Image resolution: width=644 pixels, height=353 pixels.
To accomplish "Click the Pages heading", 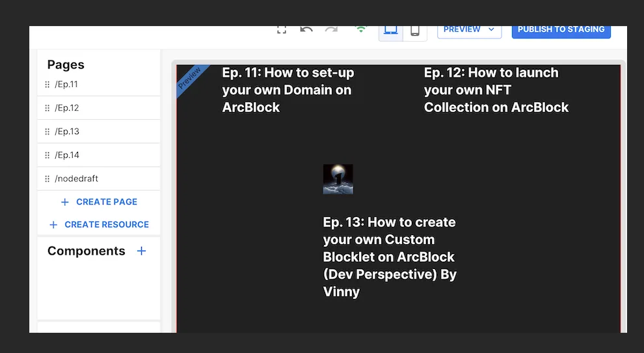I will click(x=66, y=64).
